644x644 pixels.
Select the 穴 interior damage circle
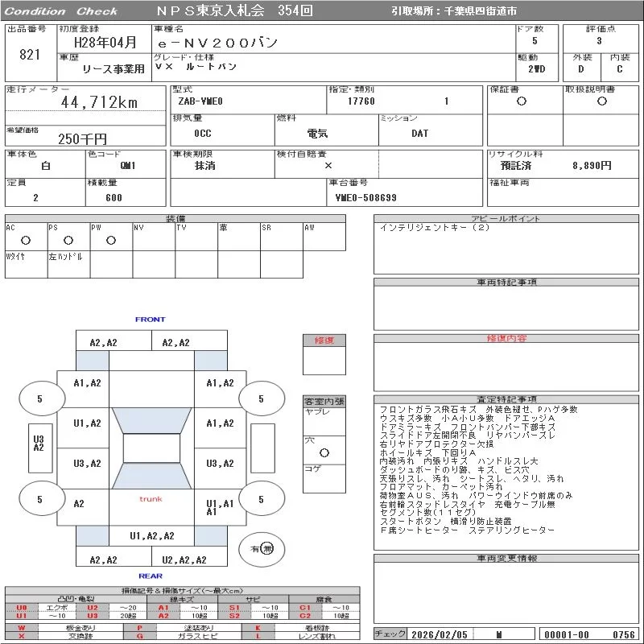click(x=324, y=453)
